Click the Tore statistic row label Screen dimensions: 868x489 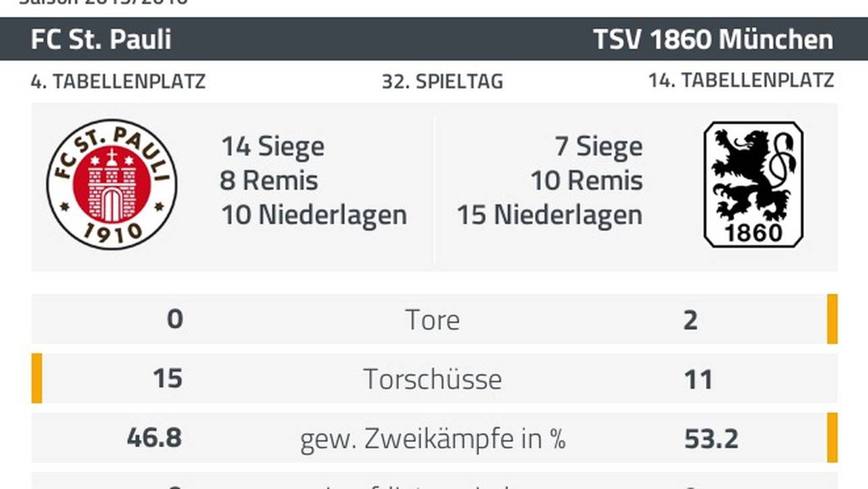pos(433,320)
